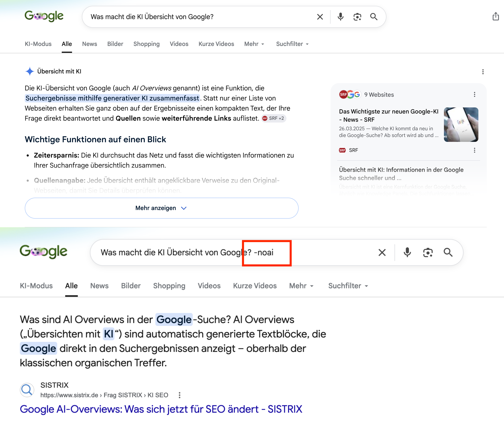Open Google Lens in the lower search bar
This screenshot has height=423, width=504.
pyautogui.click(x=428, y=252)
